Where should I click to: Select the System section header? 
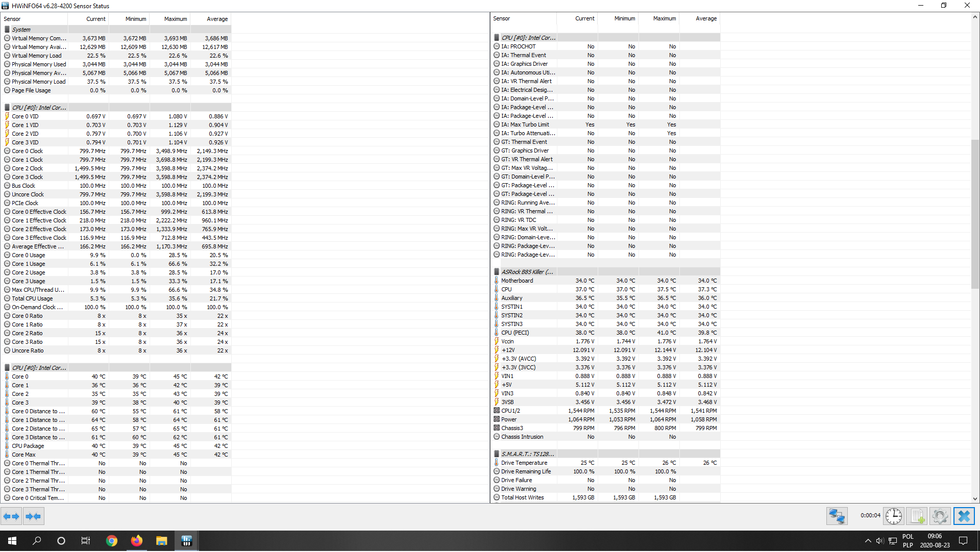click(116, 30)
